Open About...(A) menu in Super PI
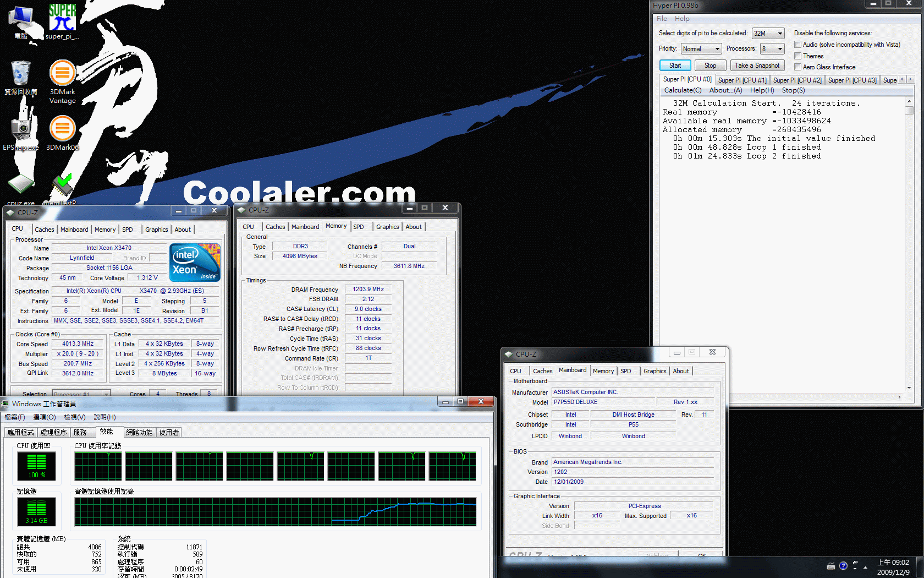 [x=725, y=90]
